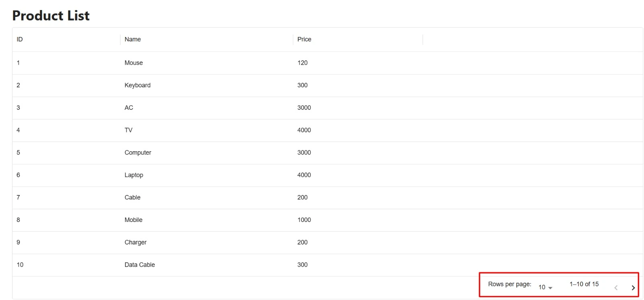Click the price 1000 cell
644x300 pixels.
(304, 220)
